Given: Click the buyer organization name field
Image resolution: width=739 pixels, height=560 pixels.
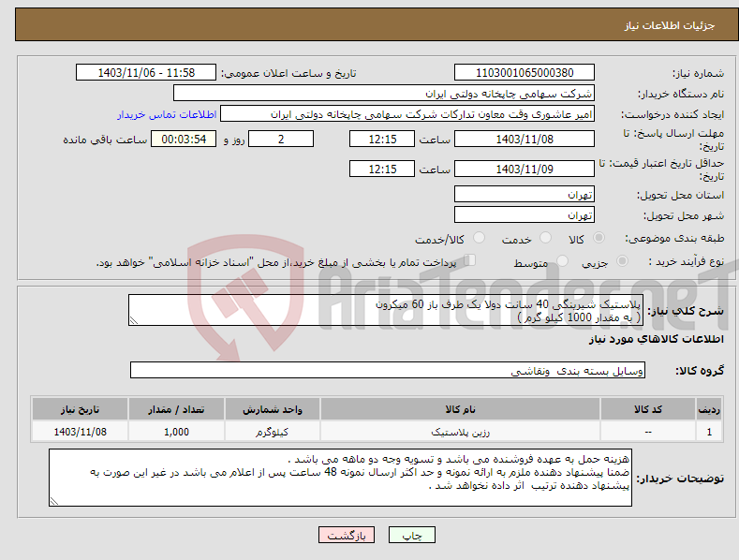Looking at the screenshot, I should (x=384, y=94).
